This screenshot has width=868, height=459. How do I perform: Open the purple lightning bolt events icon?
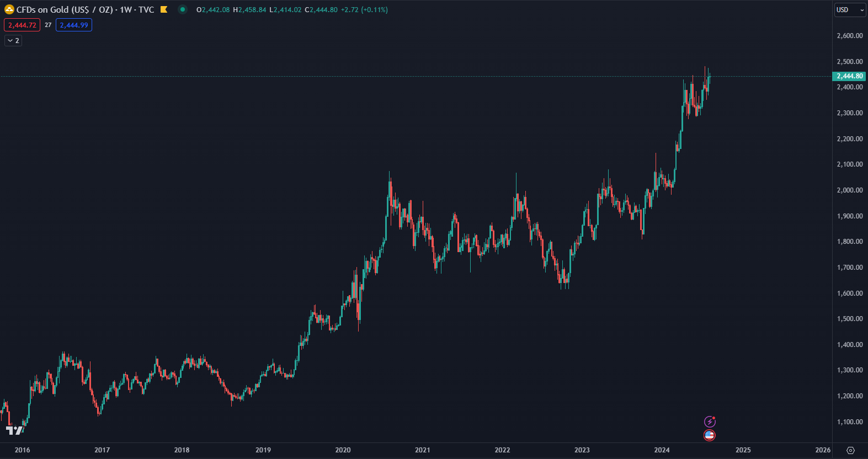[x=710, y=421]
